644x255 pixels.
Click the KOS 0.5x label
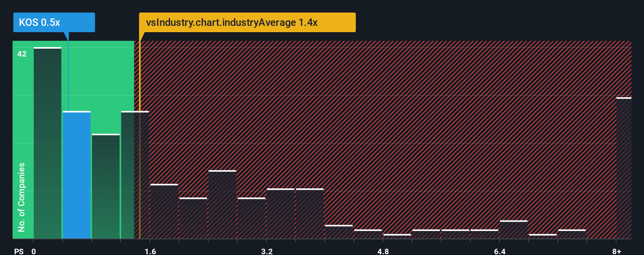54,22
